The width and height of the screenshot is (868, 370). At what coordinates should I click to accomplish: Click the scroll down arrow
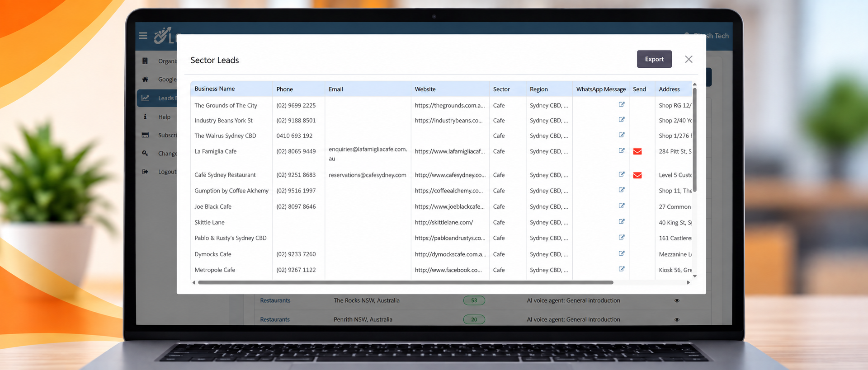point(695,276)
